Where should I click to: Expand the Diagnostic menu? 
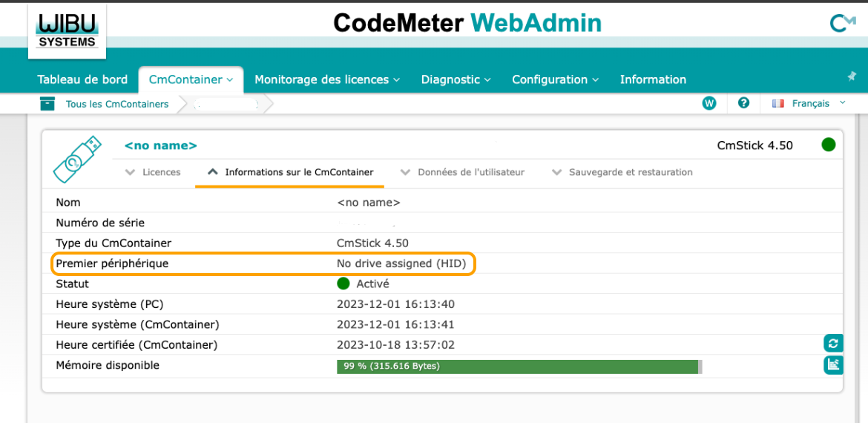click(x=456, y=79)
